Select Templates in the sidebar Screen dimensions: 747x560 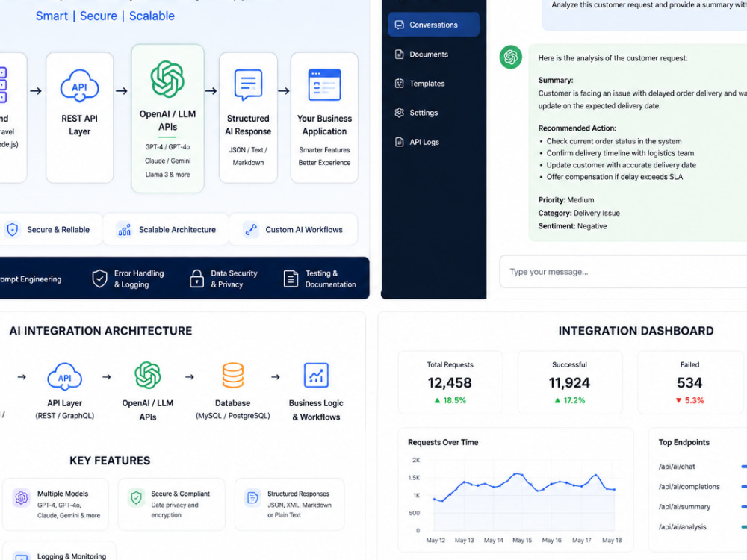[x=427, y=84]
